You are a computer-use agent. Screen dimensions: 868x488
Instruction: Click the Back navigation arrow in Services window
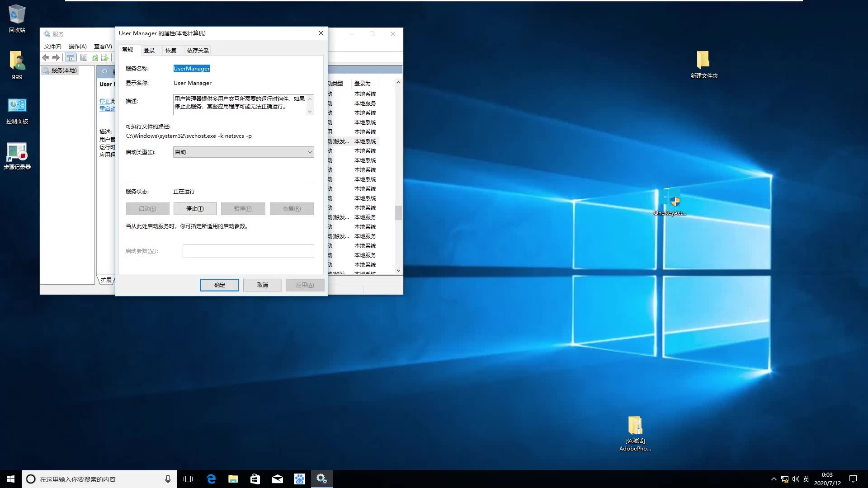tap(45, 58)
